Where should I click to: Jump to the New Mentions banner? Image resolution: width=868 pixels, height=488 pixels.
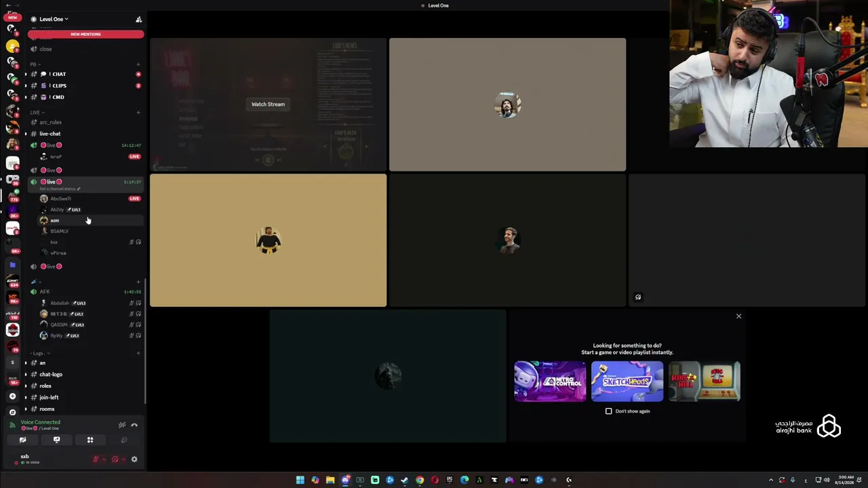[85, 34]
